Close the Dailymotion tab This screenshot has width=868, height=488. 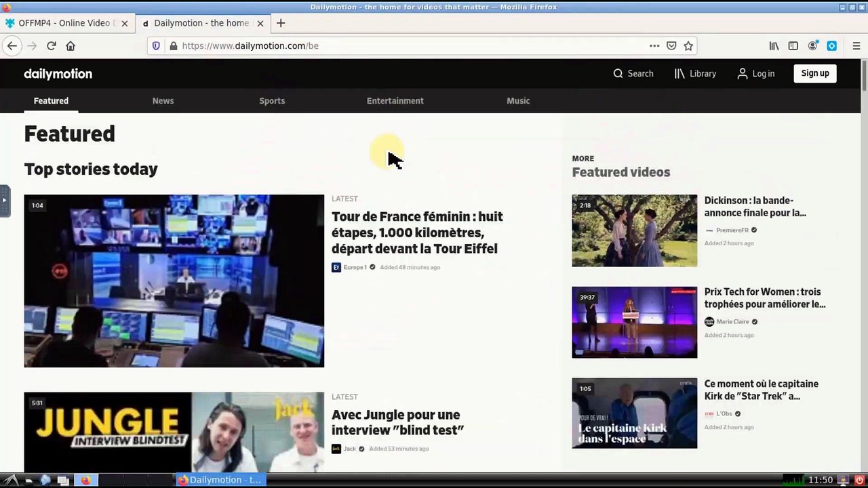[x=260, y=23]
